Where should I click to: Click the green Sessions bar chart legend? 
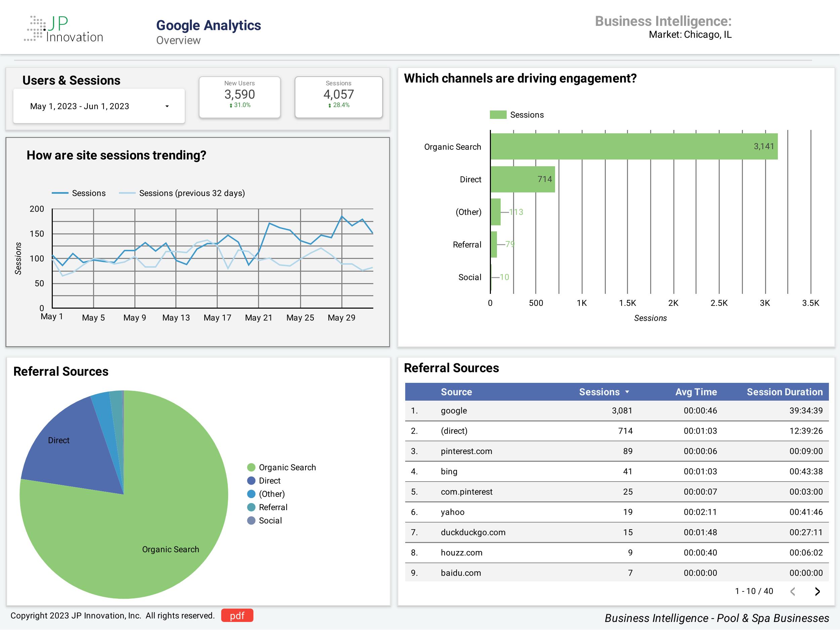[516, 115]
